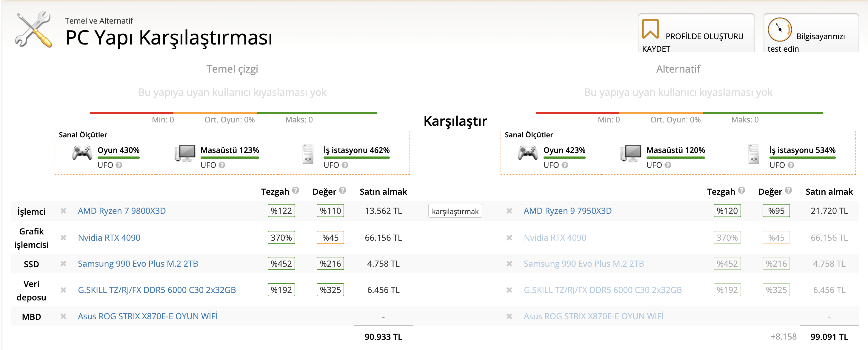Remove Asus ROG STRIX motherboard from alternative
Screen dimensions: 868x350
pyautogui.click(x=509, y=316)
